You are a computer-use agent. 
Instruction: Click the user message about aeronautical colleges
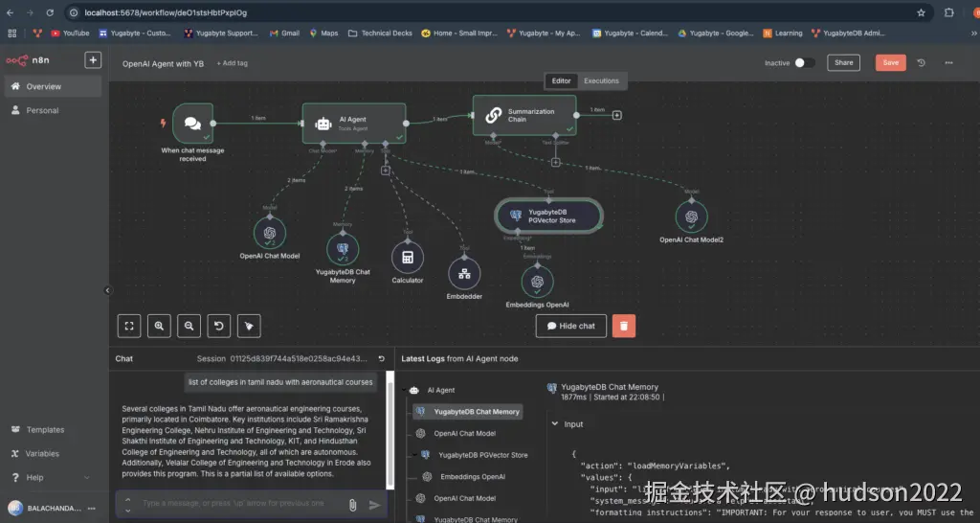280,382
